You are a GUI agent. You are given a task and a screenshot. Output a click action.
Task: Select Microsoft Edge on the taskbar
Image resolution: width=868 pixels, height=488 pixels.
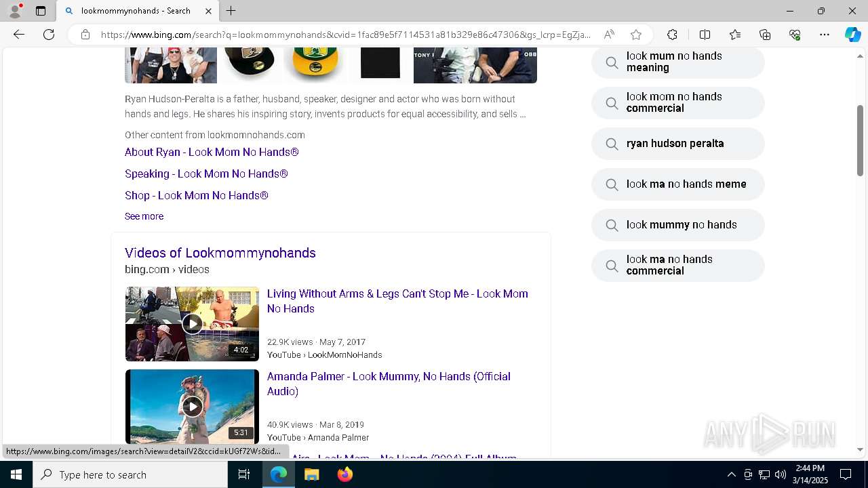[279, 474]
